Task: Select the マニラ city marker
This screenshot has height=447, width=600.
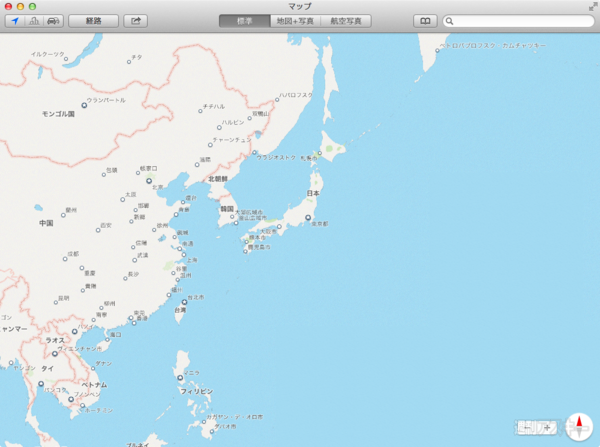Action: tap(180, 378)
